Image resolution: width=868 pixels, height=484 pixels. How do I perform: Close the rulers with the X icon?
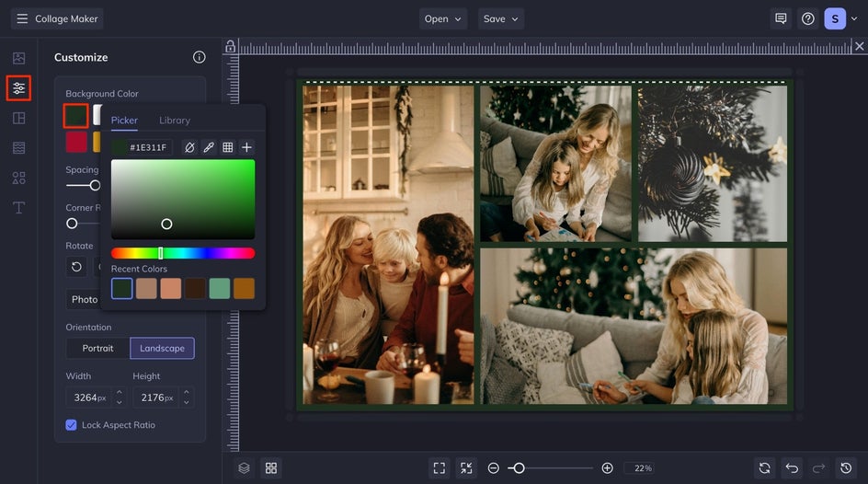tap(859, 47)
